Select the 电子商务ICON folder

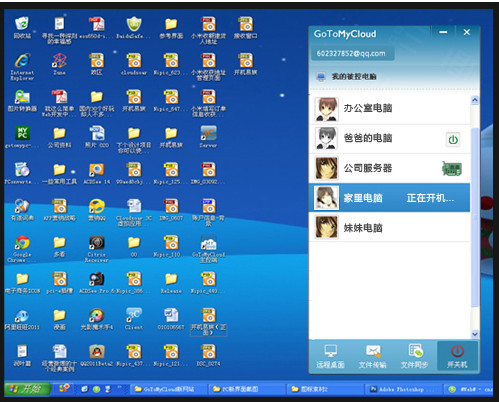(x=22, y=283)
